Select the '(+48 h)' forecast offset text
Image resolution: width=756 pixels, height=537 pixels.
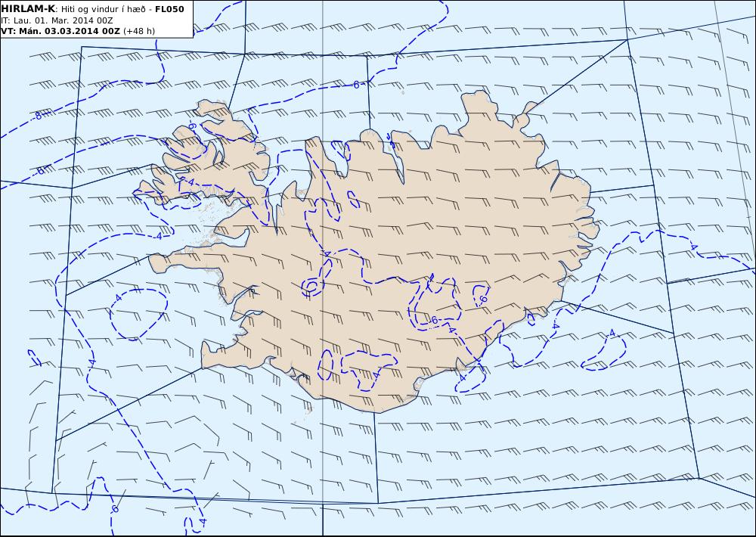click(x=139, y=31)
